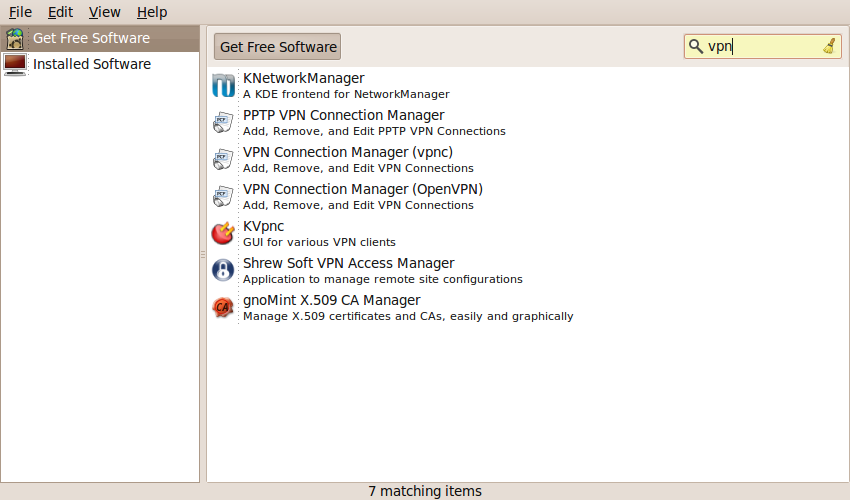The width and height of the screenshot is (850, 500).
Task: Select Installed Software in the sidebar
Action: click(x=100, y=64)
